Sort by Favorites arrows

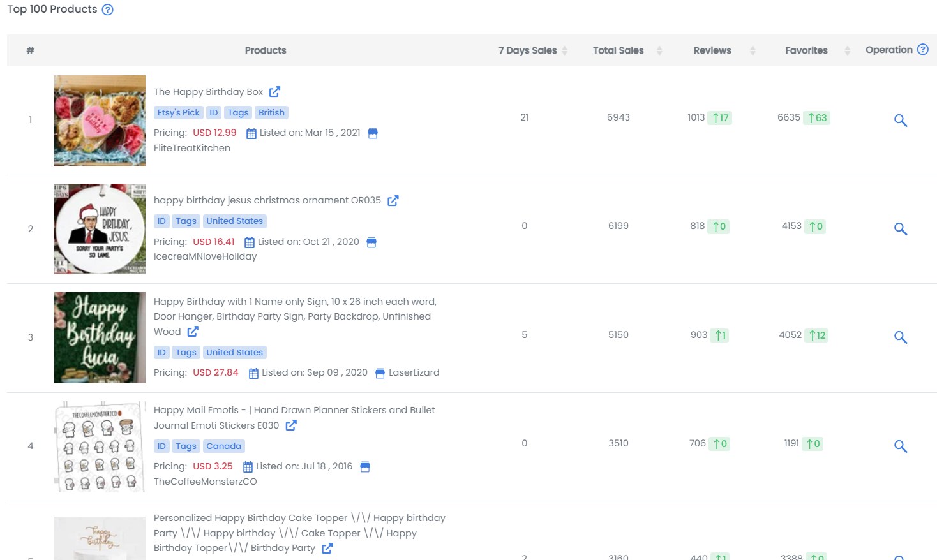point(848,50)
